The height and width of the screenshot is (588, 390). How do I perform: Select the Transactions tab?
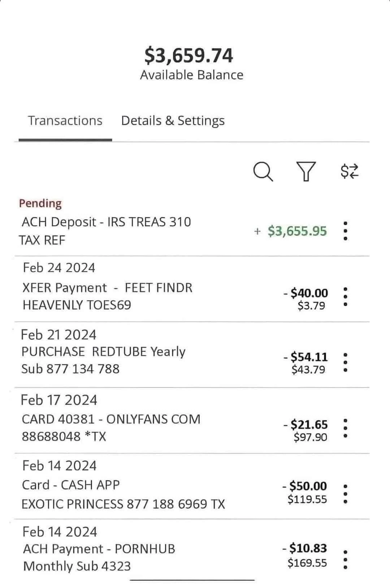click(x=66, y=120)
